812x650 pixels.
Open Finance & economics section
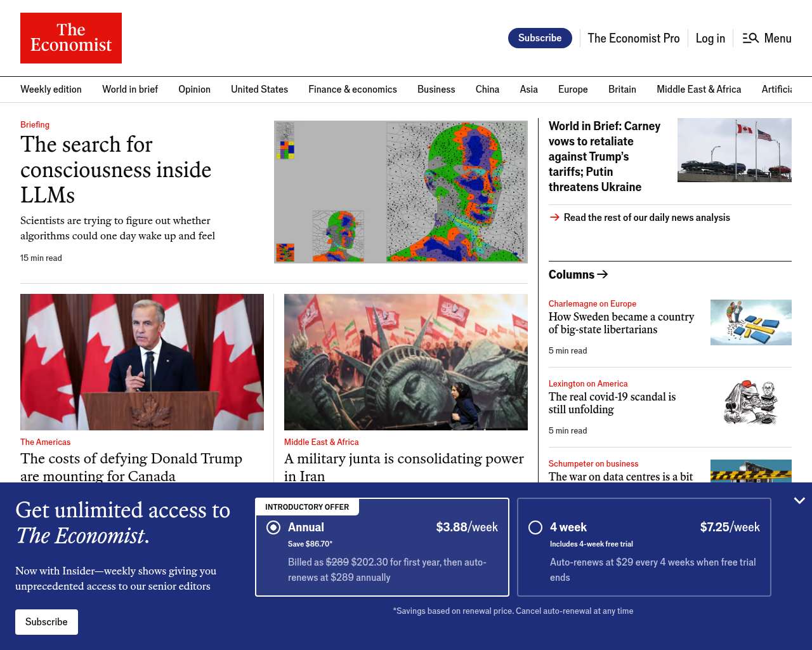click(x=353, y=90)
